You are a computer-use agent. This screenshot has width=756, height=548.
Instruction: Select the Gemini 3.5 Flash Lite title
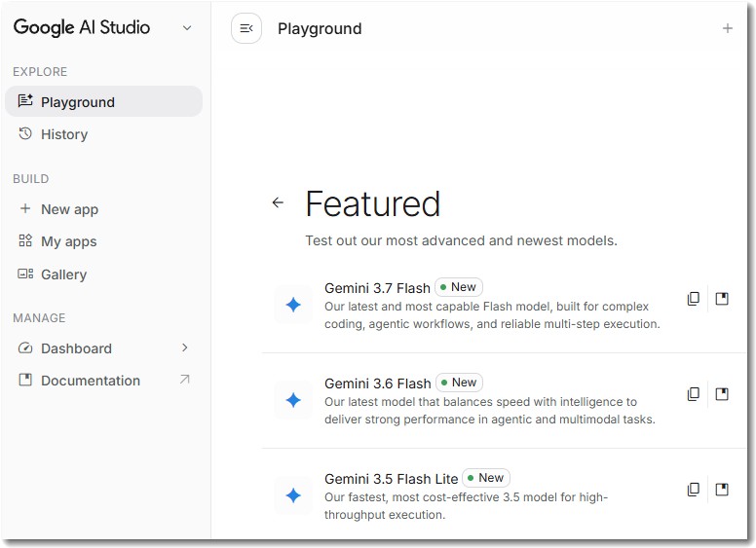pyautogui.click(x=391, y=479)
